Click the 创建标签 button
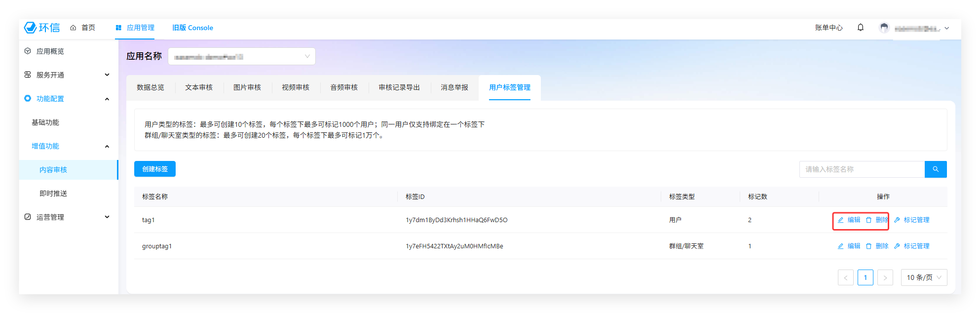This screenshot has height=313, width=980. click(x=154, y=169)
